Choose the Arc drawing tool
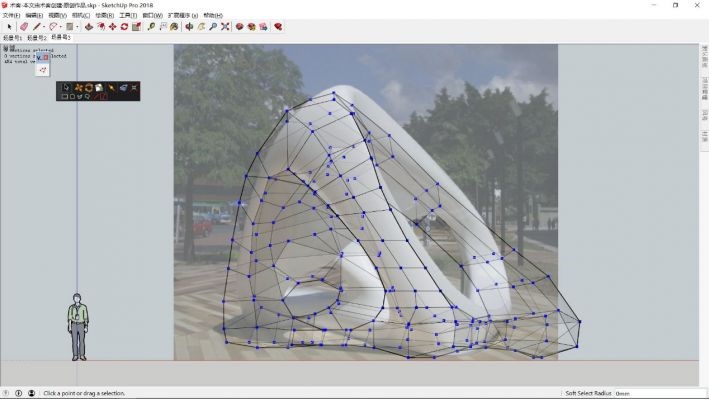Image resolution: width=709 pixels, height=399 pixels. (53, 27)
